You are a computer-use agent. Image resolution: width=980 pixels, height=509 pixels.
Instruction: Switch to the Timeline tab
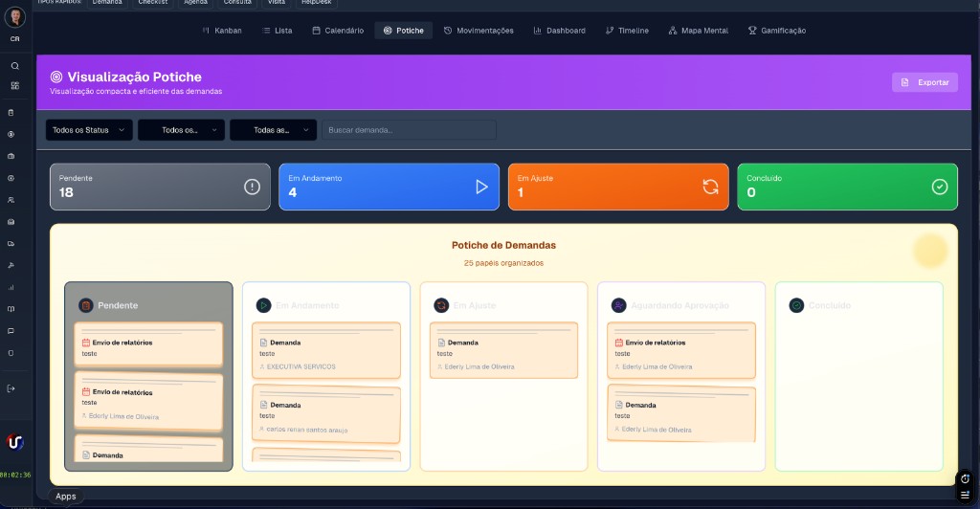point(628,31)
